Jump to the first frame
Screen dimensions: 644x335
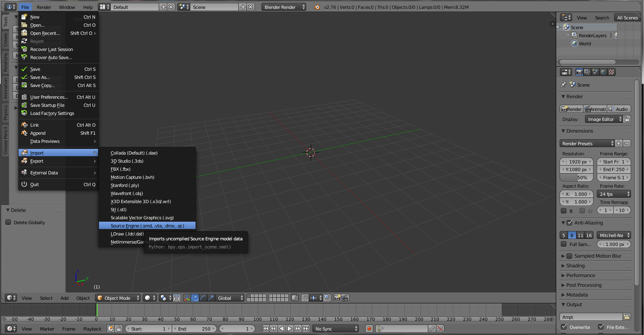(x=265, y=329)
